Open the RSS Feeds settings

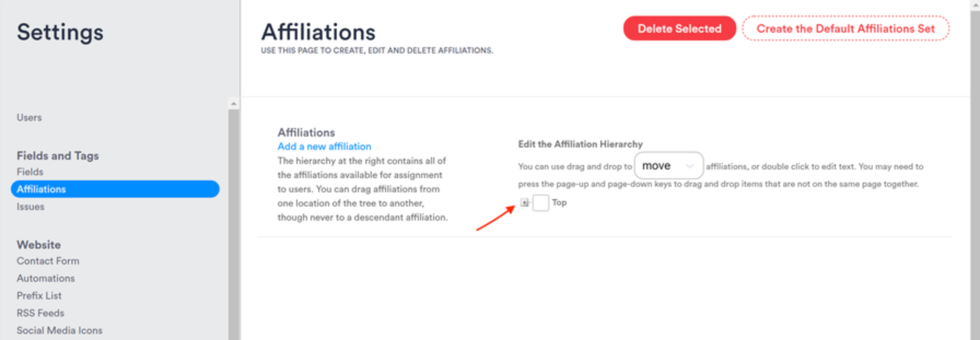(x=40, y=313)
